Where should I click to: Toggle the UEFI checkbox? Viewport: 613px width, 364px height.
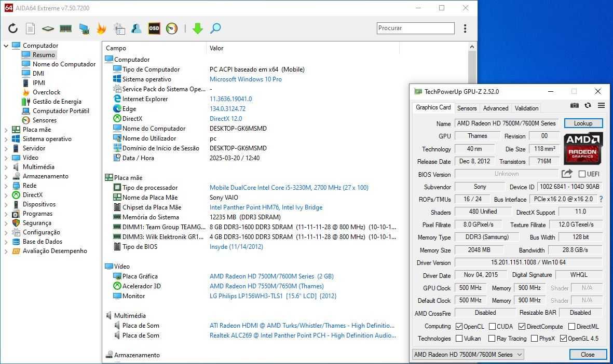(582, 174)
